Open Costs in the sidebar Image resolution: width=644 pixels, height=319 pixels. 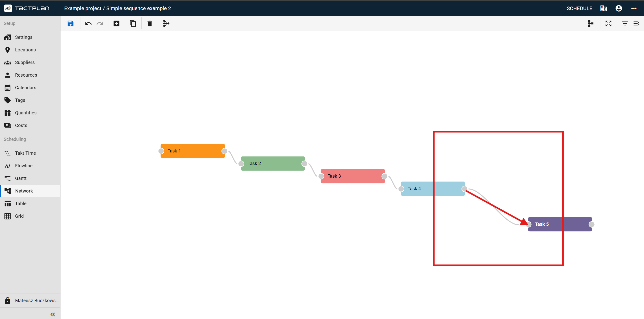click(x=30, y=125)
